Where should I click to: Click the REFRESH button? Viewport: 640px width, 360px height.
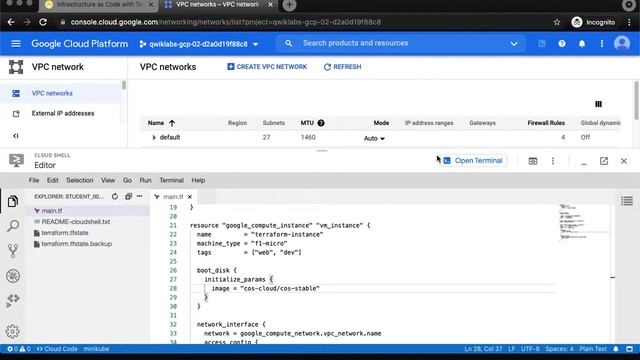tap(342, 67)
